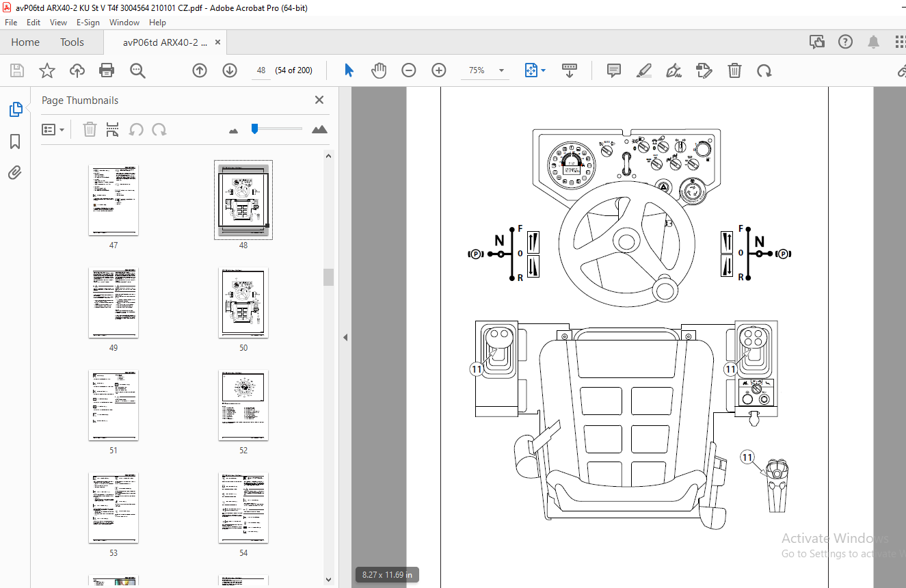906x588 pixels.
Task: Open the notifications bell icon
Action: (x=873, y=42)
